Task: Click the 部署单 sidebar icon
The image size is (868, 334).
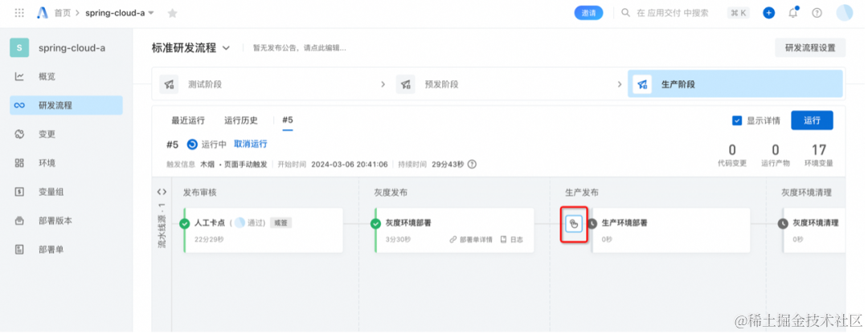Action: tap(19, 249)
